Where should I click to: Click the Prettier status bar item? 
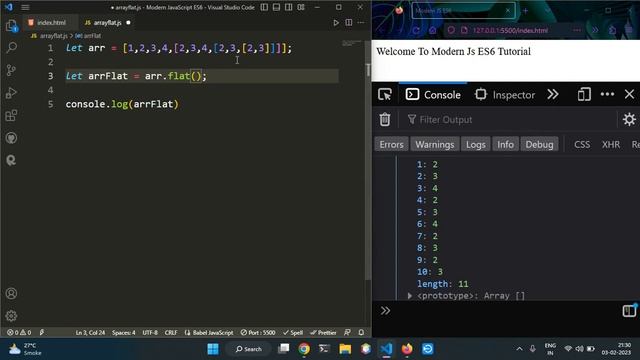[x=323, y=333]
